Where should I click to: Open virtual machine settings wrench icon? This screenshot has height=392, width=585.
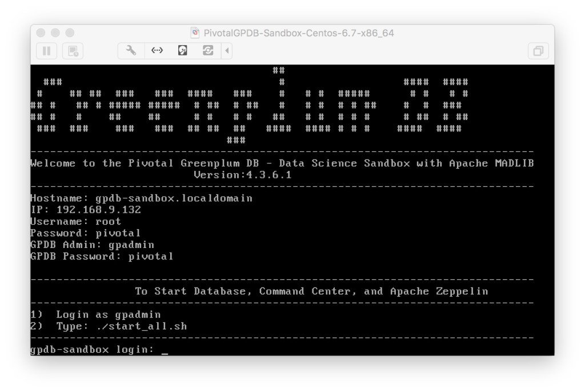coord(131,50)
